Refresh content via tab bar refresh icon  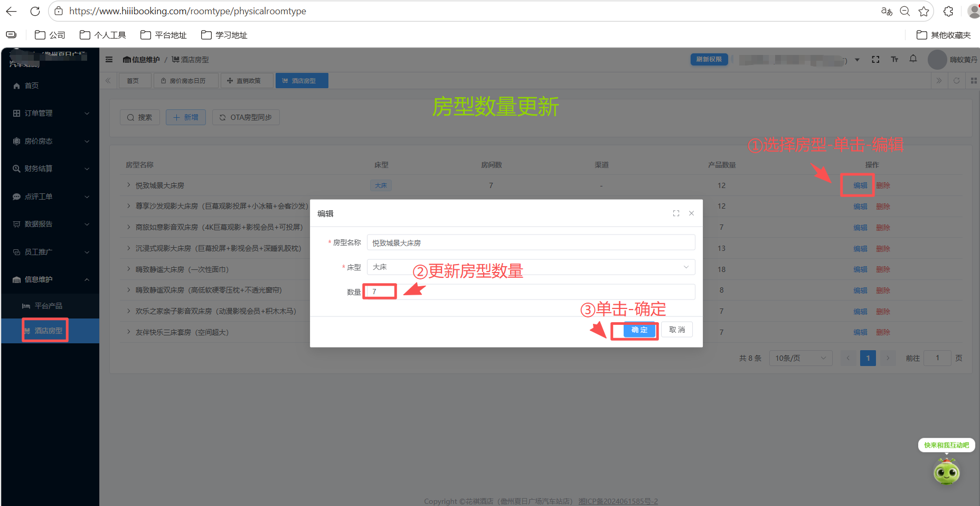point(957,80)
